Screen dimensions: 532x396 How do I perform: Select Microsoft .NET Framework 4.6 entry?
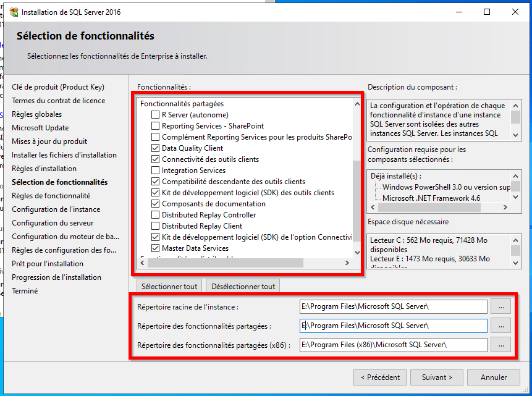[x=431, y=198]
